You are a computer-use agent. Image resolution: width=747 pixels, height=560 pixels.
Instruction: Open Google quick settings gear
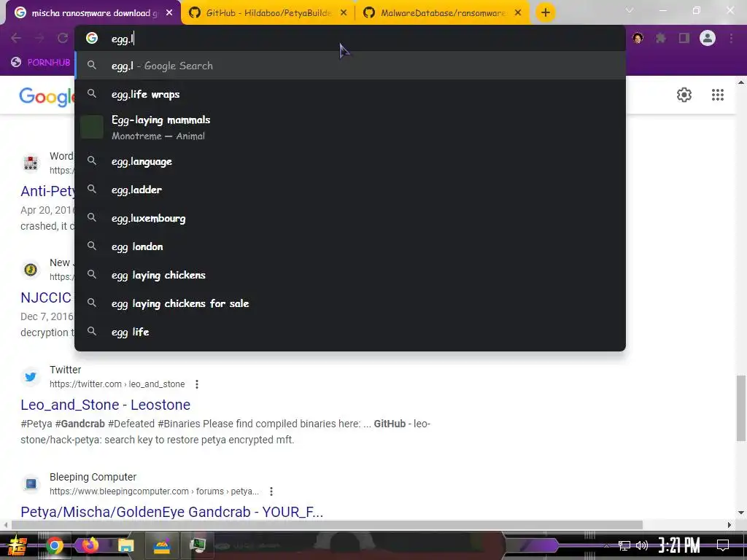coord(684,95)
